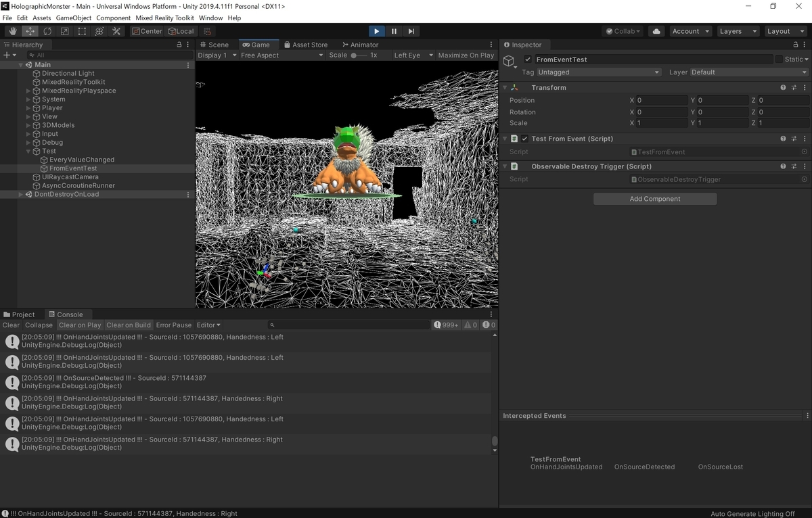The width and height of the screenshot is (812, 518).
Task: Adjust the Game view Scale slider
Action: 359,55
